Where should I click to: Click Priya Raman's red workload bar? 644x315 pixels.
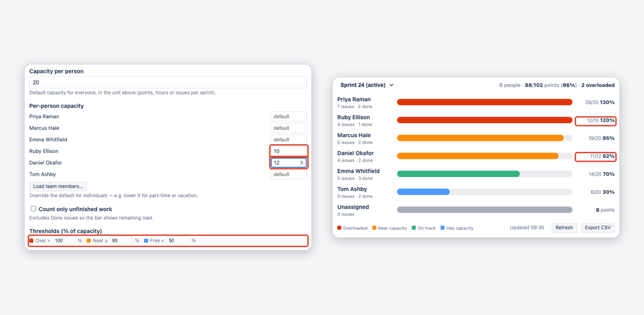(x=484, y=102)
